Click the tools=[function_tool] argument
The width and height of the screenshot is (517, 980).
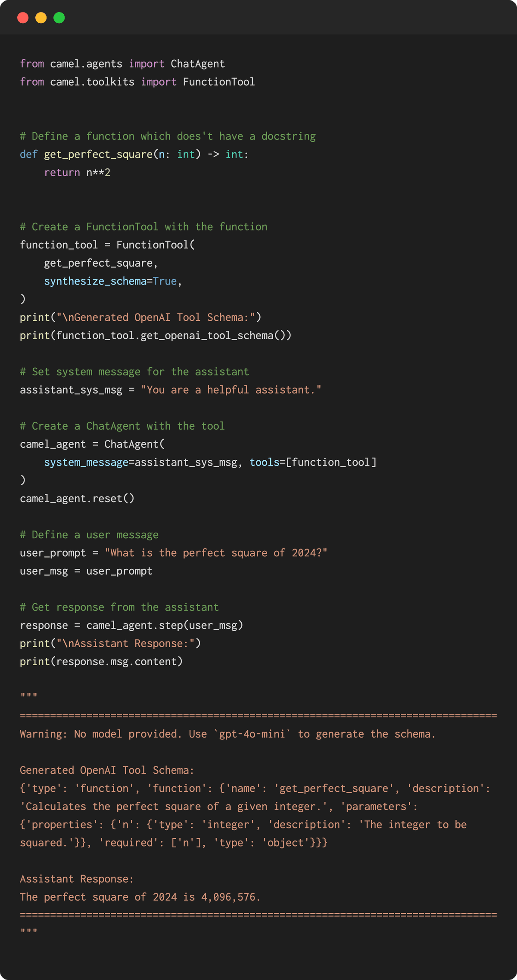[313, 462]
